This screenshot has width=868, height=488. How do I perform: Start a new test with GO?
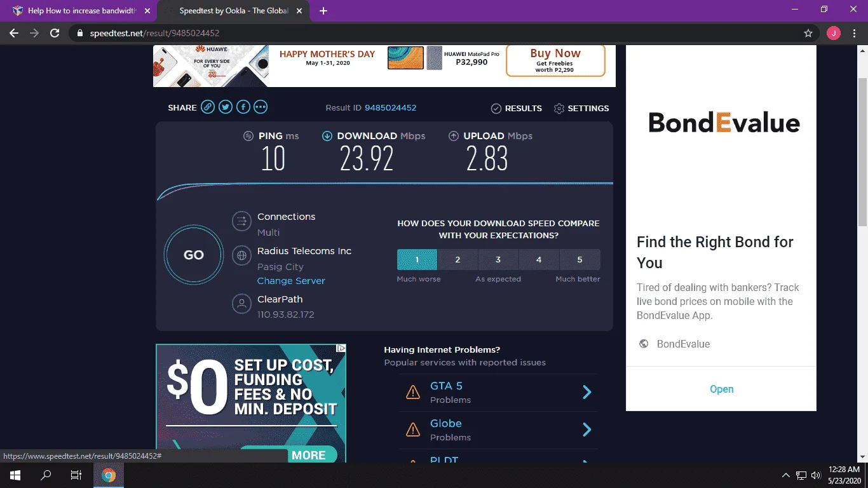pyautogui.click(x=194, y=255)
